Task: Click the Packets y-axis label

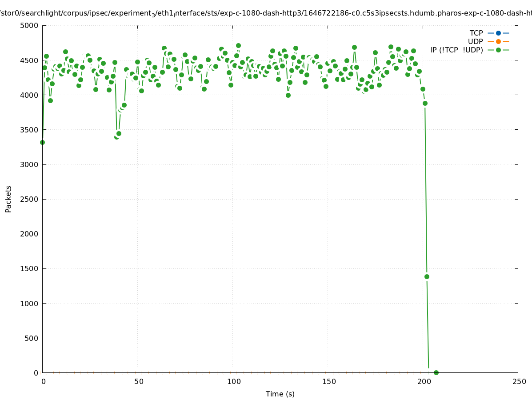Action: coord(8,199)
